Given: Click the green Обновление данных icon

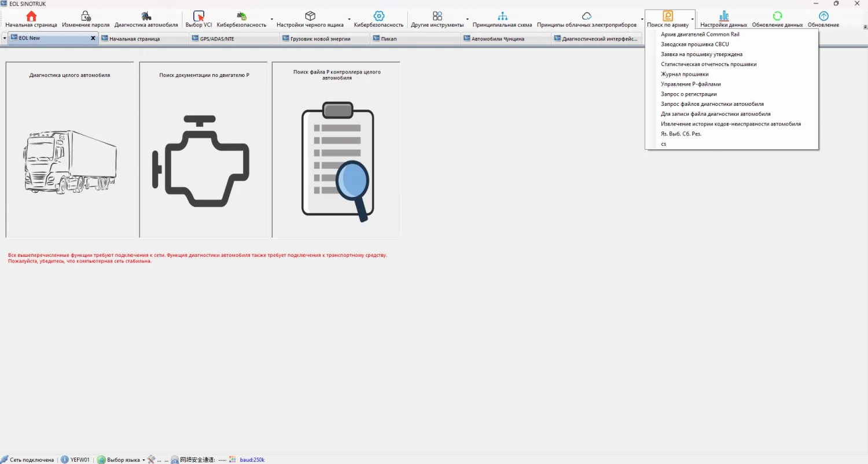Looking at the screenshot, I should click(778, 16).
